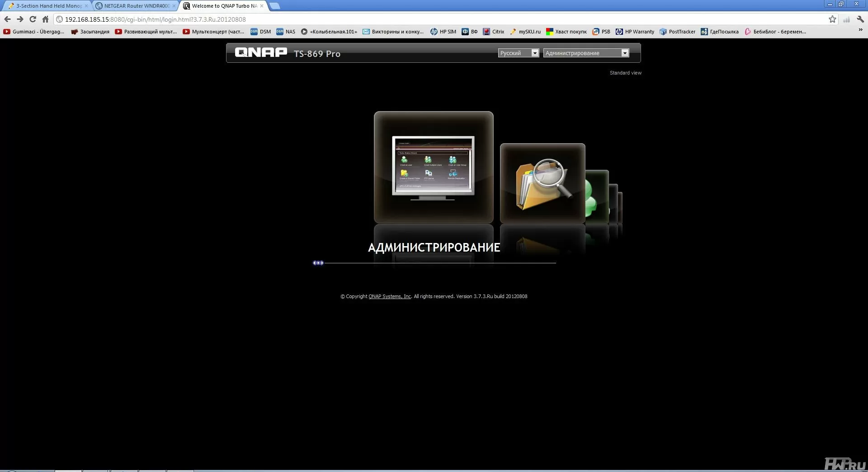Open the DSM bookmark

pyautogui.click(x=261, y=32)
